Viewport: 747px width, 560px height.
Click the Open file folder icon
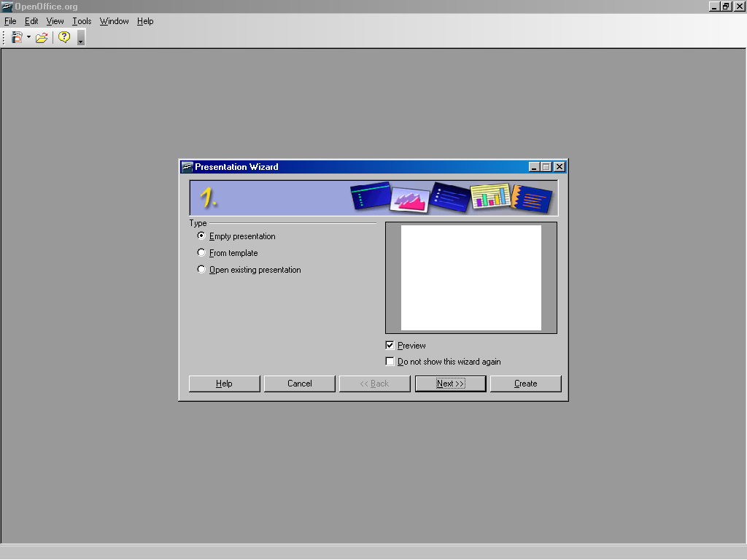[42, 37]
